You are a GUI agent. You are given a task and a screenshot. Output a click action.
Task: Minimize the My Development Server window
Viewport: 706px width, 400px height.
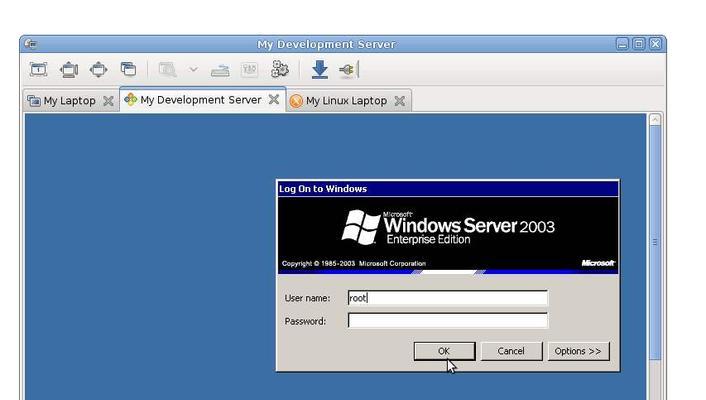[x=622, y=44]
